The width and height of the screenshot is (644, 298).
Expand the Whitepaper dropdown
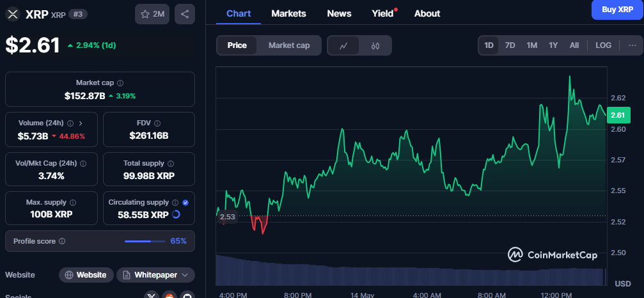click(x=155, y=275)
